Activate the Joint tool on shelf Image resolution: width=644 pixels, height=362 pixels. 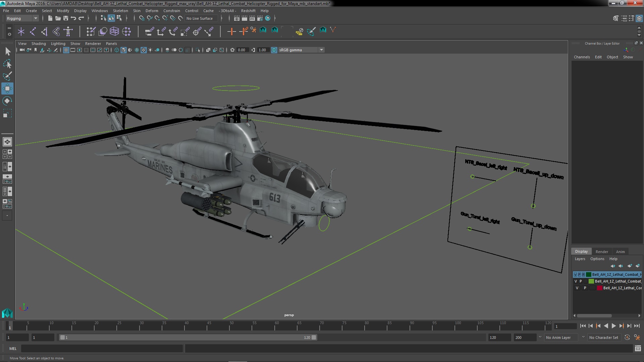[x=33, y=32]
